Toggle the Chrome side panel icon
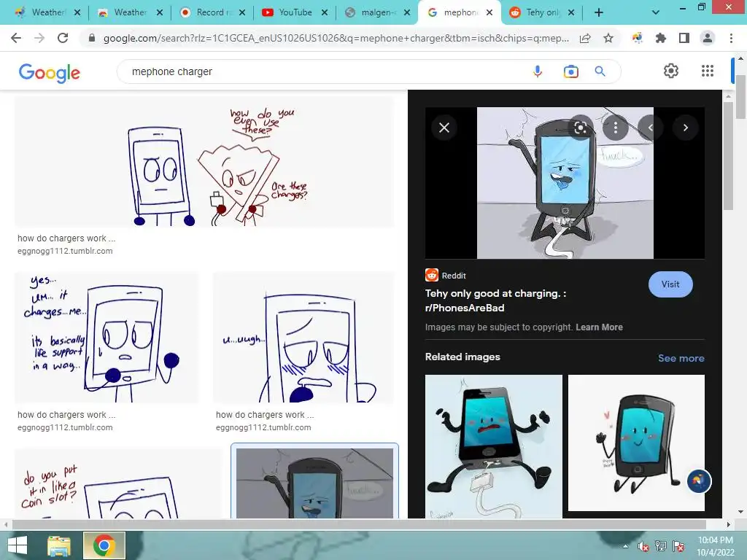The height and width of the screenshot is (560, 747). (x=684, y=38)
